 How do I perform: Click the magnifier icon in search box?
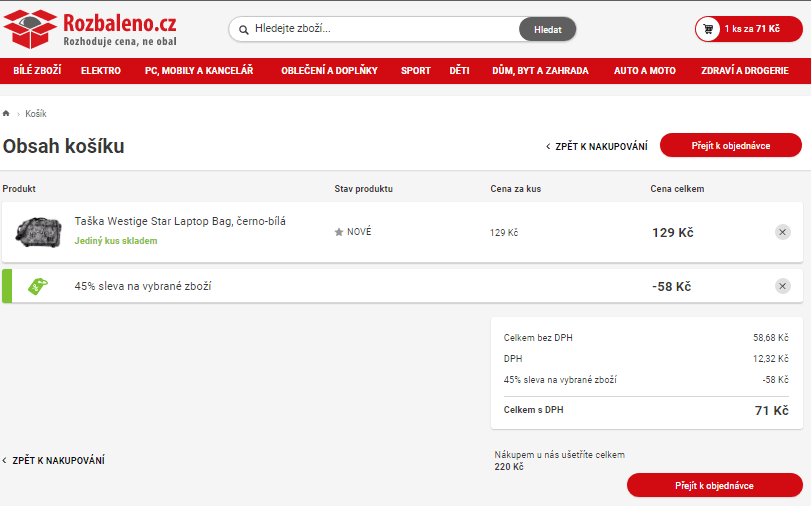(243, 29)
